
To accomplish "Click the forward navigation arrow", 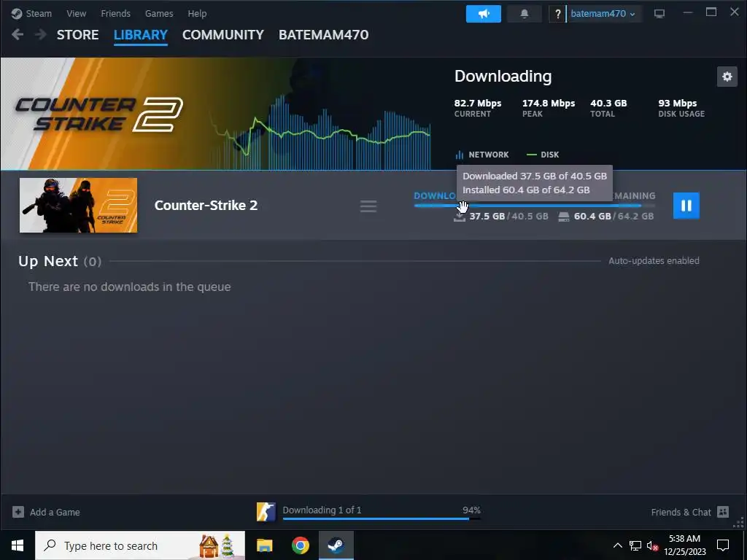I will (x=41, y=34).
